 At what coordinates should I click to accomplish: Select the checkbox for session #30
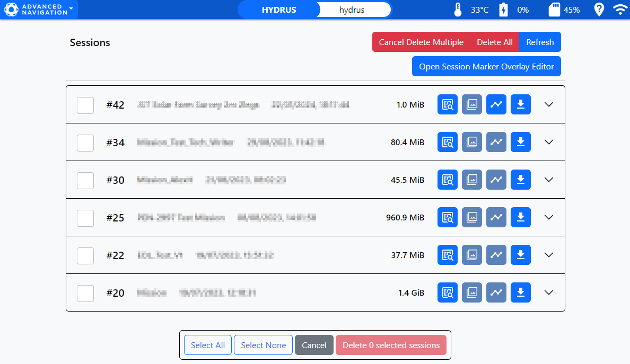[85, 180]
